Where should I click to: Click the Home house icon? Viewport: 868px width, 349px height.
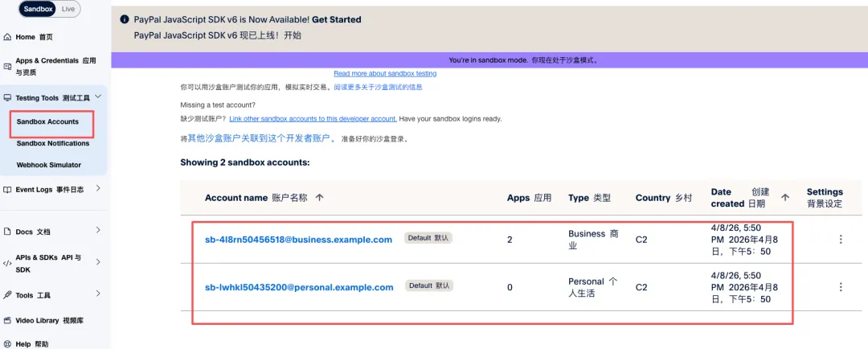pyautogui.click(x=7, y=37)
